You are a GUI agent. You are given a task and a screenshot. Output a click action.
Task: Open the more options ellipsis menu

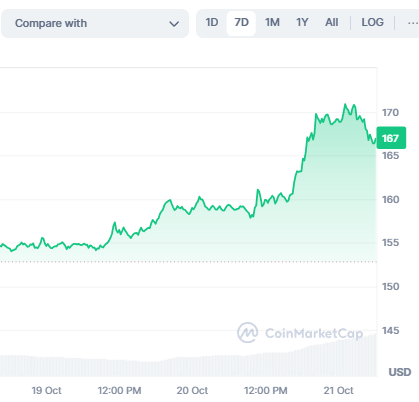point(413,23)
